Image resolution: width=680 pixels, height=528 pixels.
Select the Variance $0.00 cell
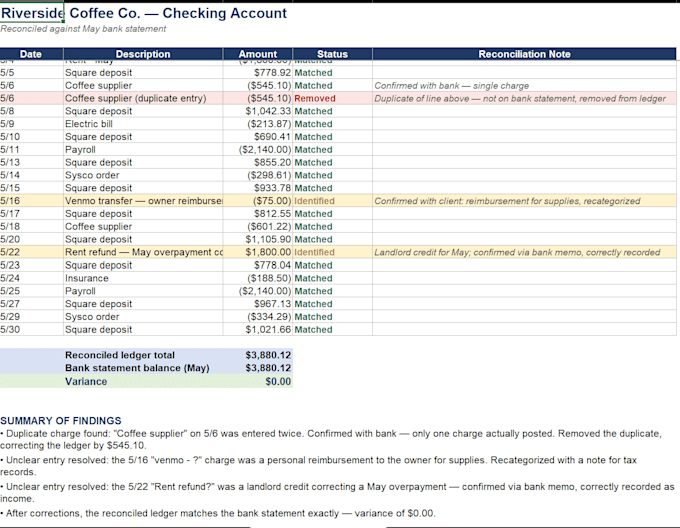click(x=258, y=381)
